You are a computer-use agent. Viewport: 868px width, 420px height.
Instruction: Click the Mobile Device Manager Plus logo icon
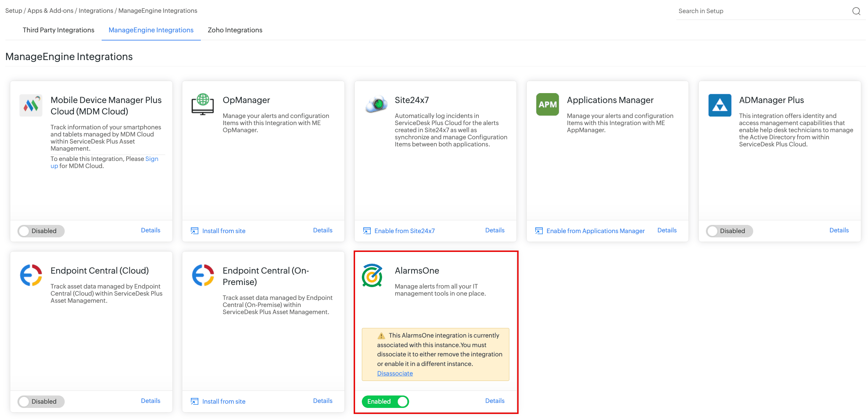31,105
